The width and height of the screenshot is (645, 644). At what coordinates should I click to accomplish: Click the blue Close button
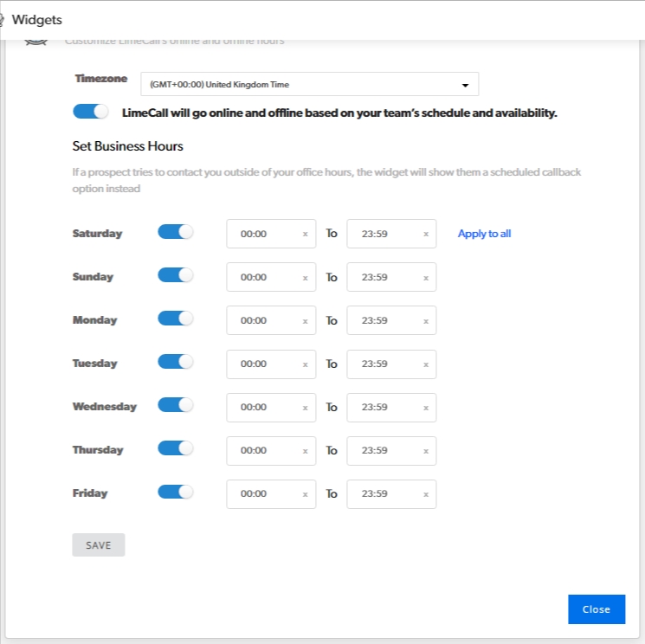596,609
